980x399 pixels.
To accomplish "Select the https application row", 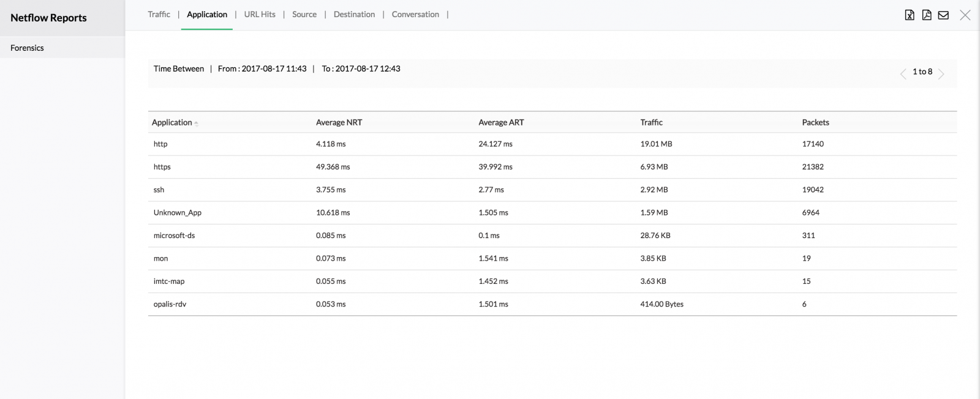I will [162, 167].
